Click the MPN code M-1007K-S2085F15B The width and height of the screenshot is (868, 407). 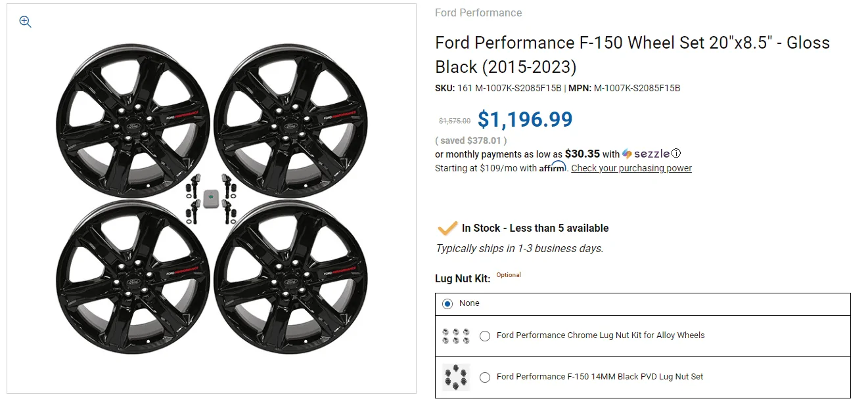pyautogui.click(x=638, y=87)
